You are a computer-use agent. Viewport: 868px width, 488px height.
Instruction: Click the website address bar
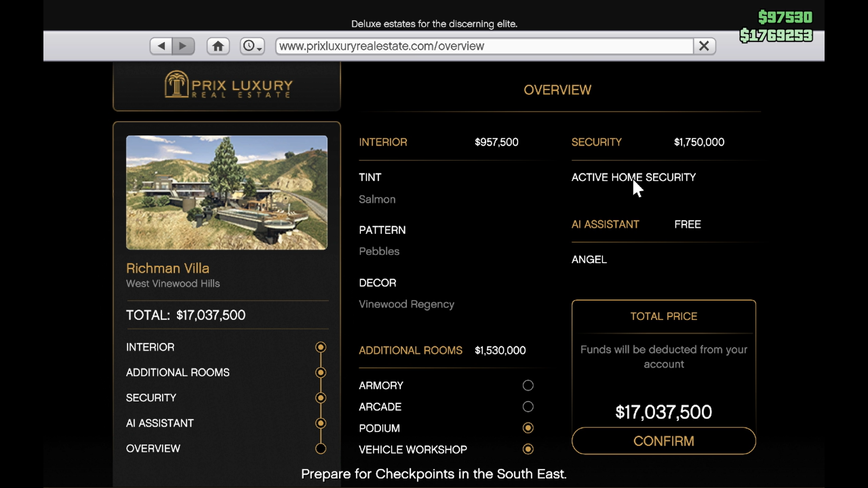tap(484, 46)
